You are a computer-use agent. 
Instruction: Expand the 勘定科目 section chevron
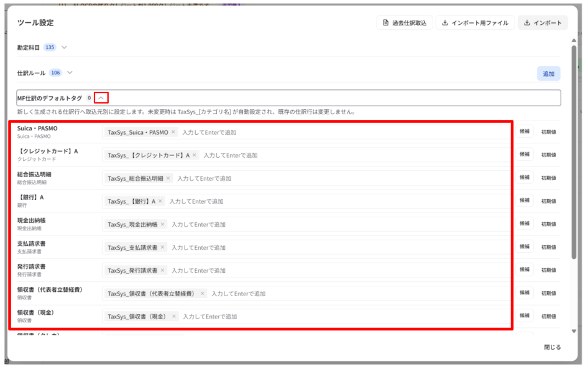point(64,47)
